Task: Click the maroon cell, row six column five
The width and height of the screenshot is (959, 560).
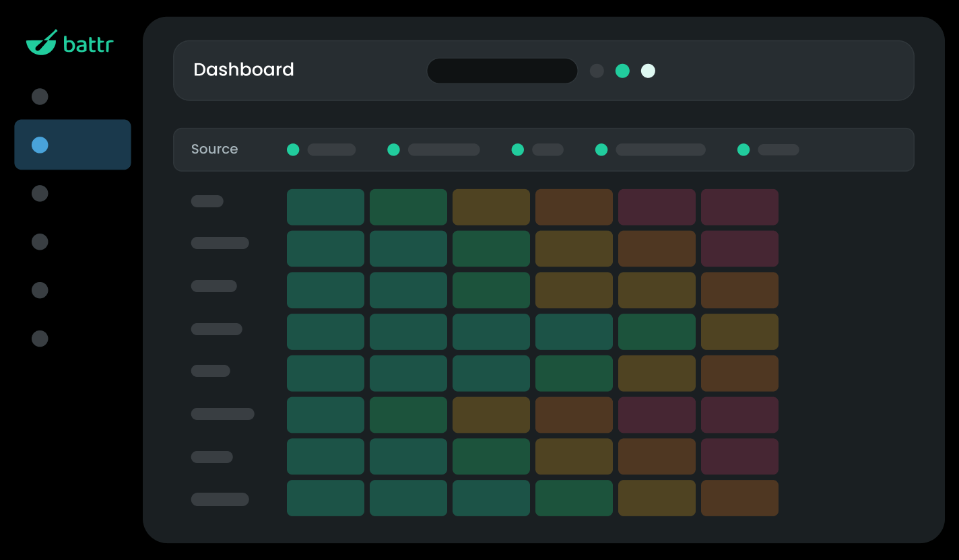Action: 657,415
